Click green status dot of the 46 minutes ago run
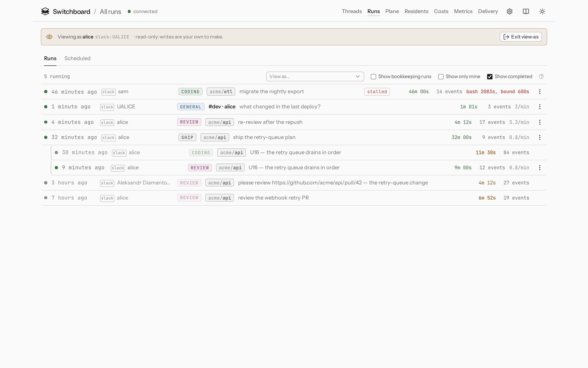 click(46, 92)
